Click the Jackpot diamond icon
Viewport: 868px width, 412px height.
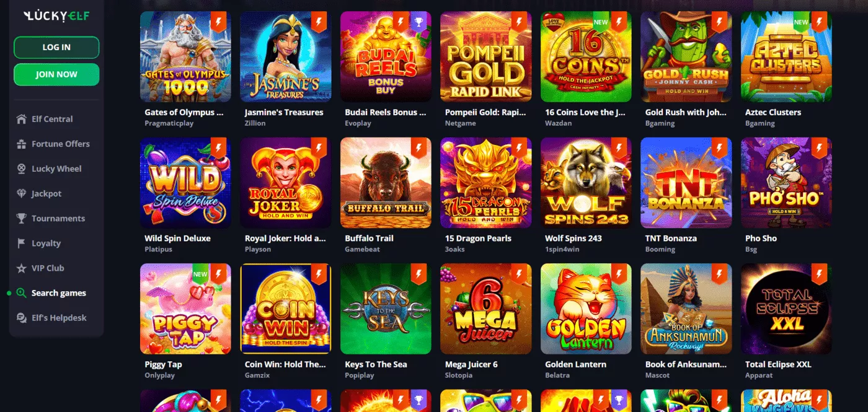(x=21, y=193)
